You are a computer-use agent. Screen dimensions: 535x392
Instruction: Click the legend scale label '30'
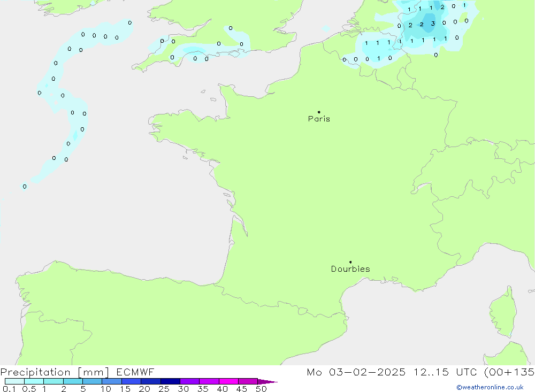click(184, 389)
